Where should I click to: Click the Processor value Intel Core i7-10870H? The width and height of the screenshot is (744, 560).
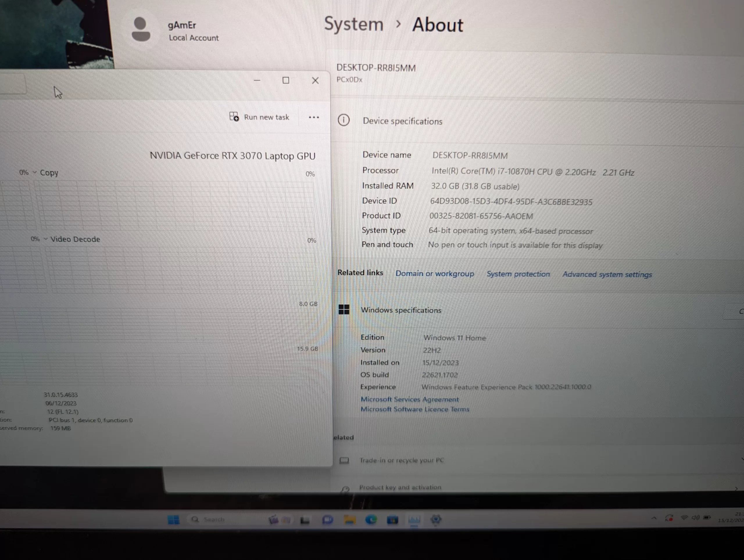533,172
